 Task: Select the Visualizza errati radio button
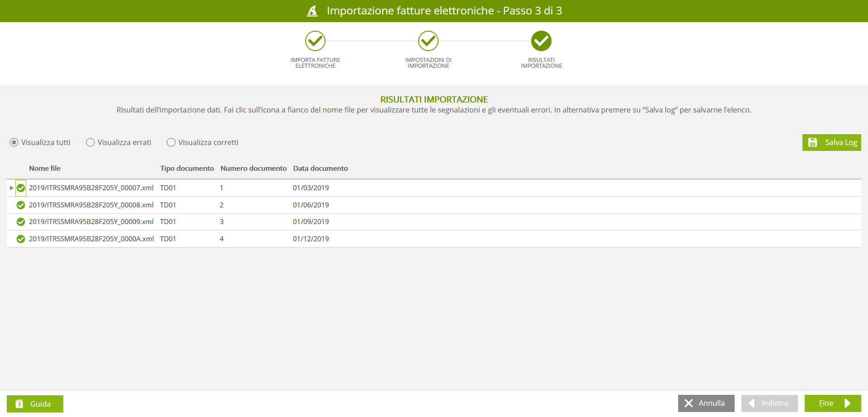click(90, 142)
